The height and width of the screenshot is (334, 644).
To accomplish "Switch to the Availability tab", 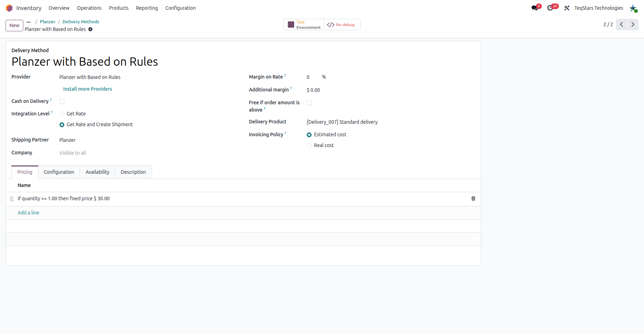I will pos(97,172).
